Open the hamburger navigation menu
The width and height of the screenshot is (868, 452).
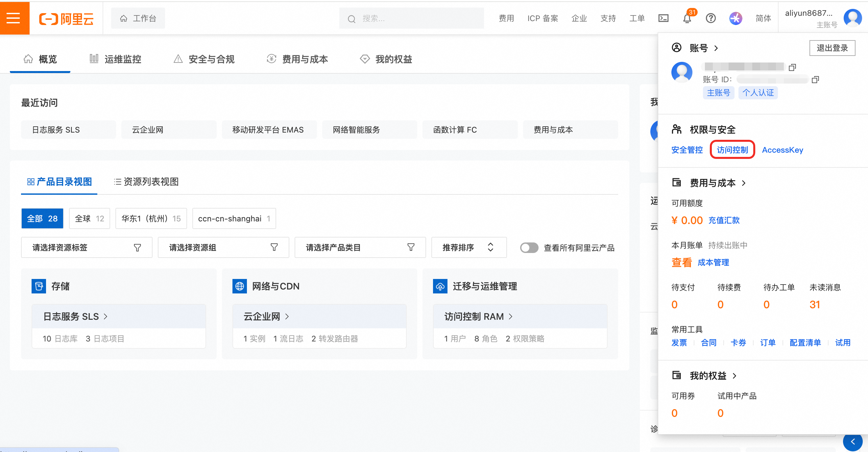[13, 18]
